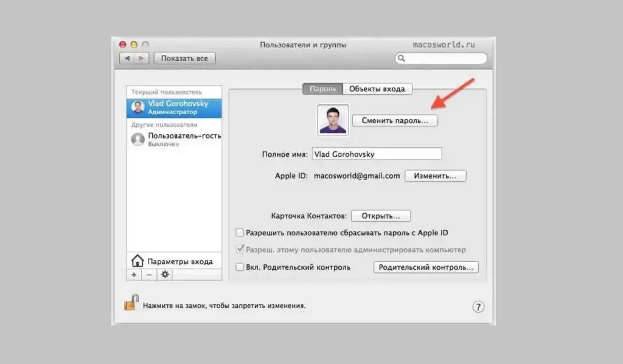Click the user profile picture thumbnail
Screen dimensions: 623x364
click(x=333, y=120)
